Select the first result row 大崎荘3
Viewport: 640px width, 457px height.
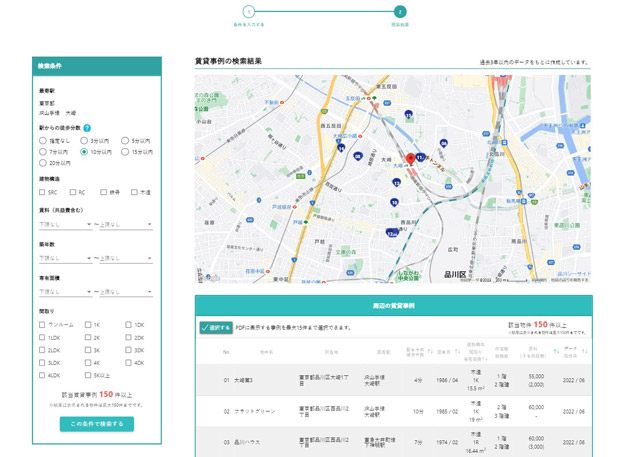[394, 380]
